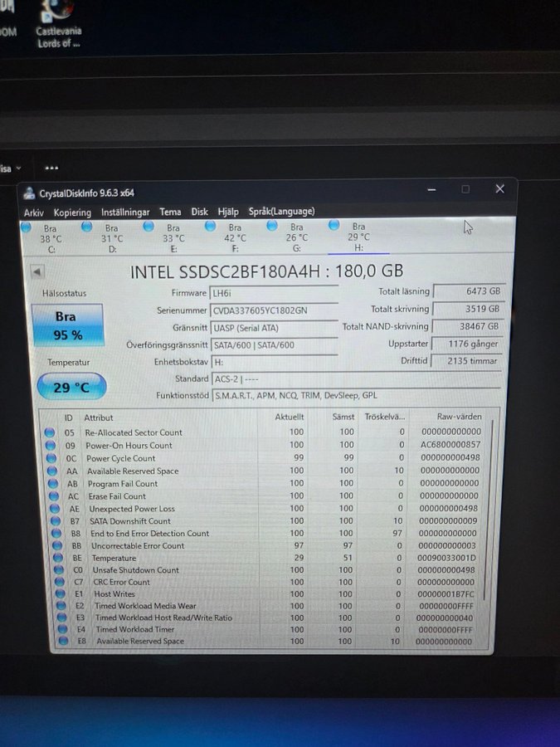Click the status circle for Re-Allocated Sector Count
Image resolution: width=560 pixels, height=747 pixels.
[50, 432]
